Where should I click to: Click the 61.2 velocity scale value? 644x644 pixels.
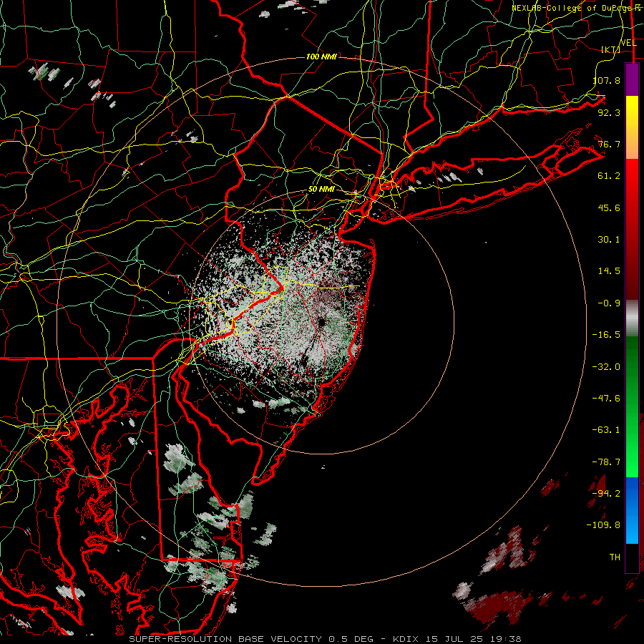point(609,176)
